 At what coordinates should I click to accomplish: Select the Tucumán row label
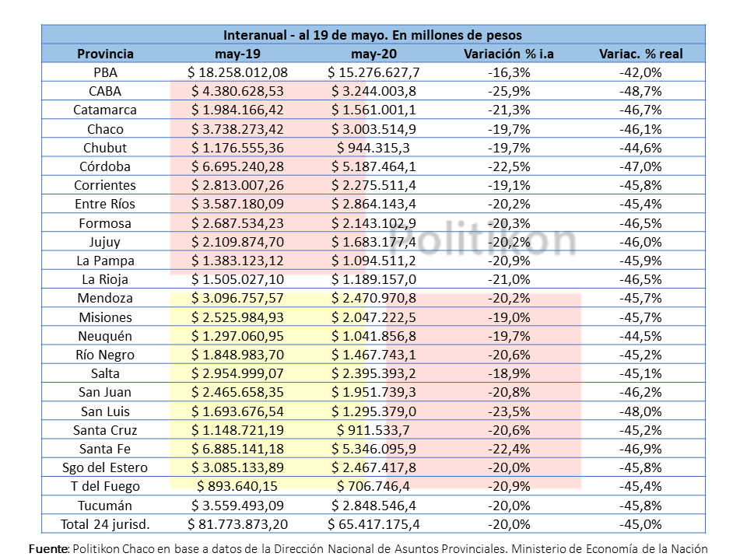click(105, 506)
